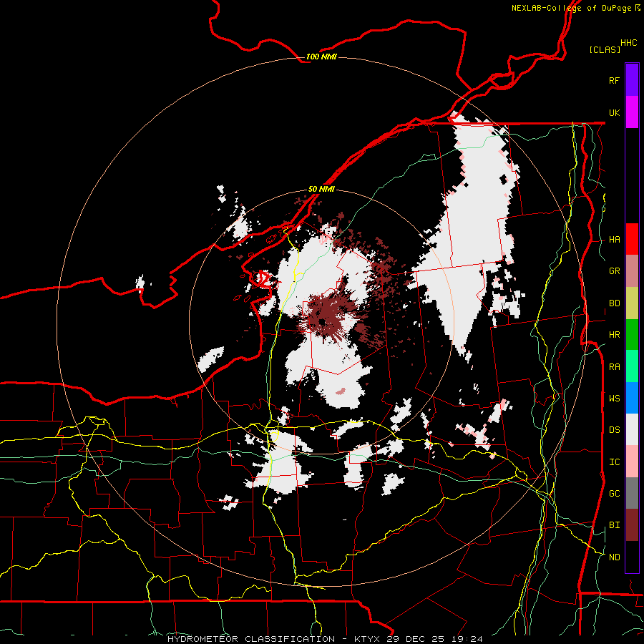
Task: Click the red HA legend swatch
Action: [632, 239]
